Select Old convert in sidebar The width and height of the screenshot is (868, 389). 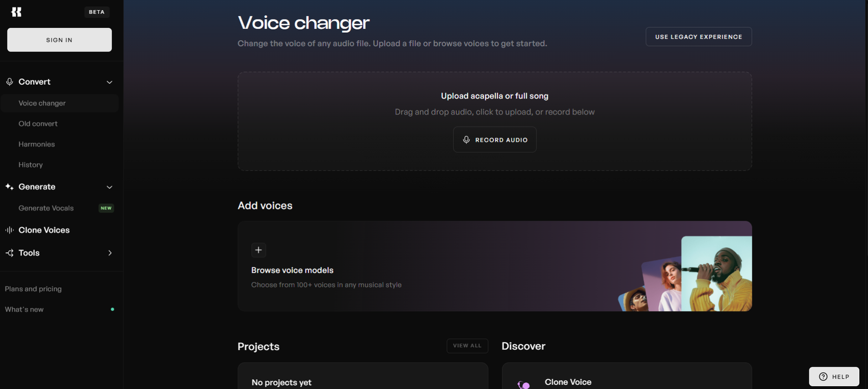point(38,124)
